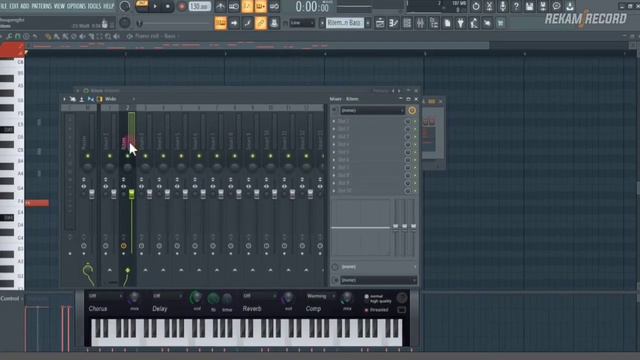Mute Insert 4 mixer track LED
Viewport: 640px width, 360px height.
[x=163, y=156]
